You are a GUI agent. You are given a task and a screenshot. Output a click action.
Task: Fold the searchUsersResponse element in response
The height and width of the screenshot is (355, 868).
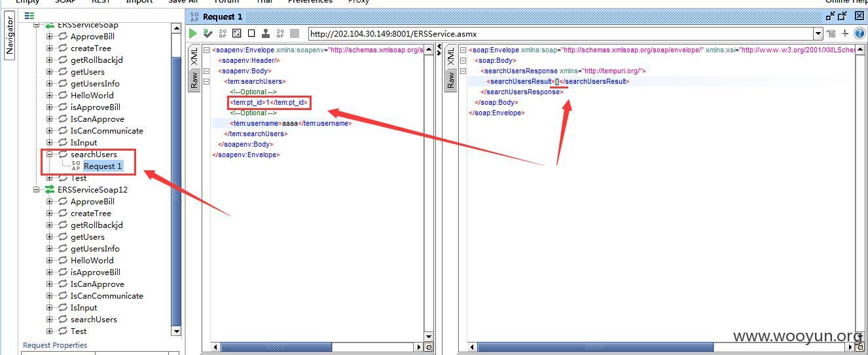click(463, 71)
